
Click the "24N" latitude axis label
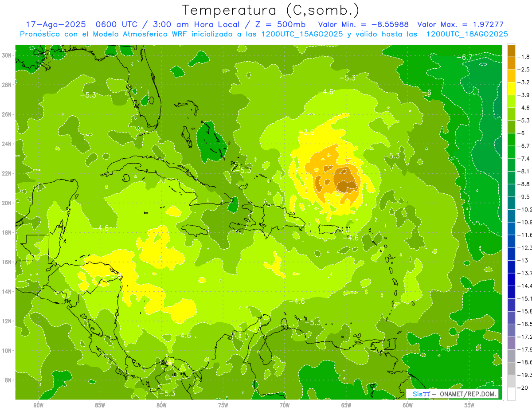pos(8,144)
